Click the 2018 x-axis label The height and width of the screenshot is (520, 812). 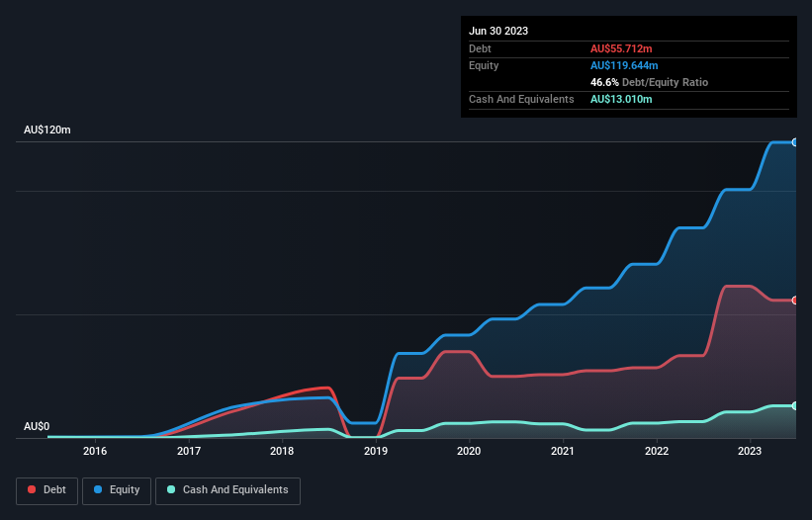[282, 451]
